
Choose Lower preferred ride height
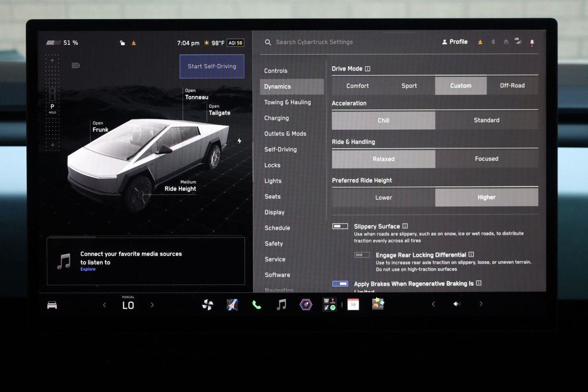point(383,198)
